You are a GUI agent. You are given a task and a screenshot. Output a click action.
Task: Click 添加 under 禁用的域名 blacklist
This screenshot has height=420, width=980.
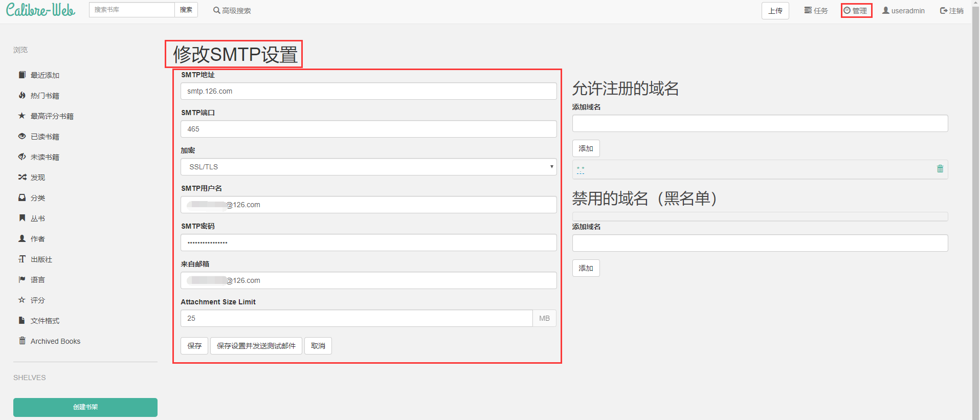coord(586,268)
